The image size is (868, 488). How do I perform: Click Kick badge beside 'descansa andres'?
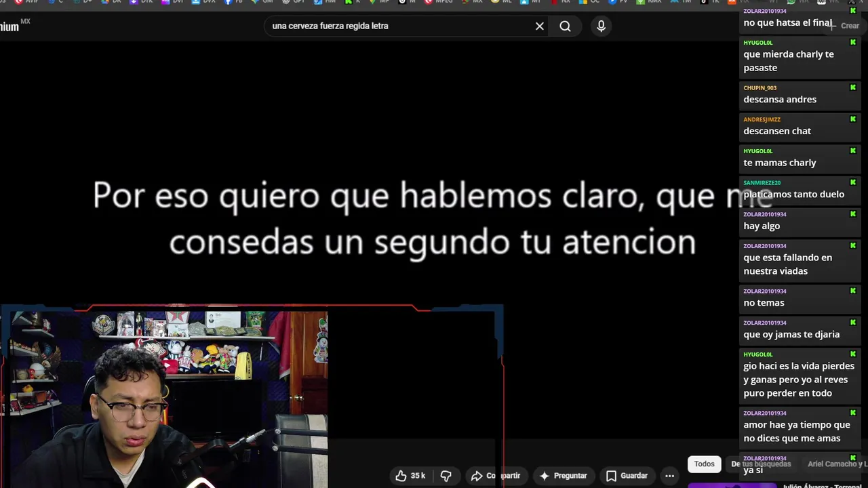(853, 87)
